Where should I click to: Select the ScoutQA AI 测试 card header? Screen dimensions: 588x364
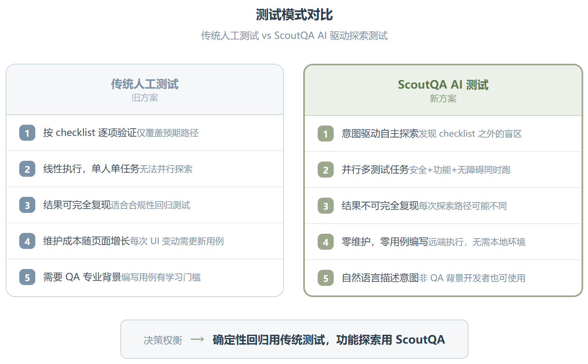coord(443,91)
